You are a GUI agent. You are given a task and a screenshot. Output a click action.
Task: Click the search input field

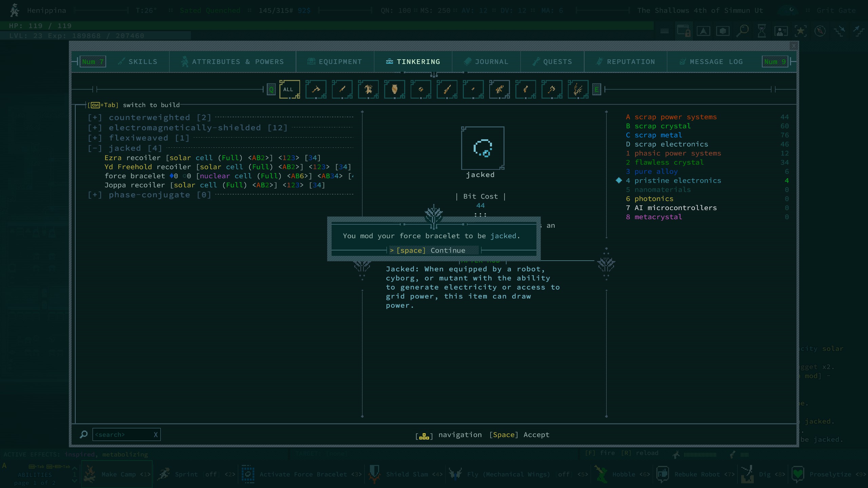click(122, 435)
